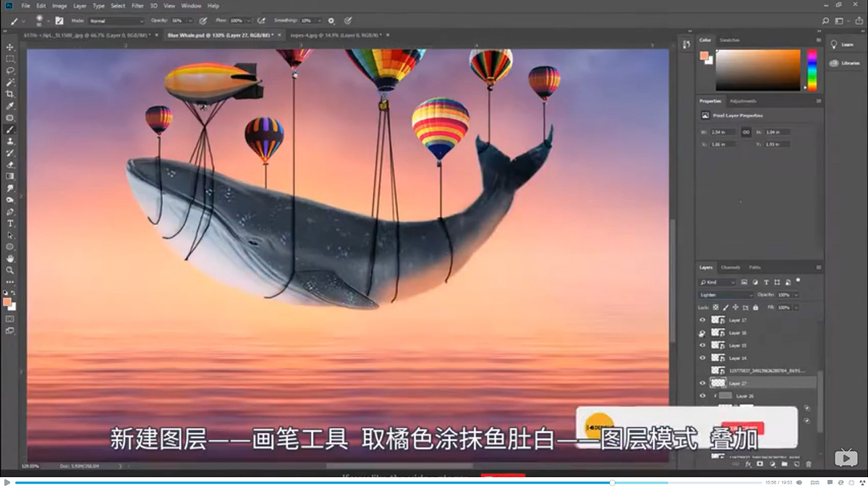
Task: Toggle Lock transparent pixels for the layer
Action: point(715,307)
